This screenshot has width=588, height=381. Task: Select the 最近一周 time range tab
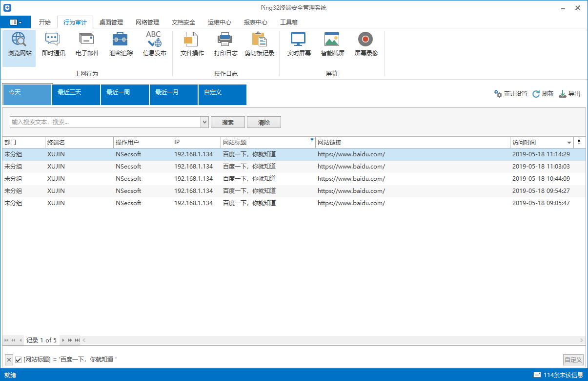pos(125,95)
